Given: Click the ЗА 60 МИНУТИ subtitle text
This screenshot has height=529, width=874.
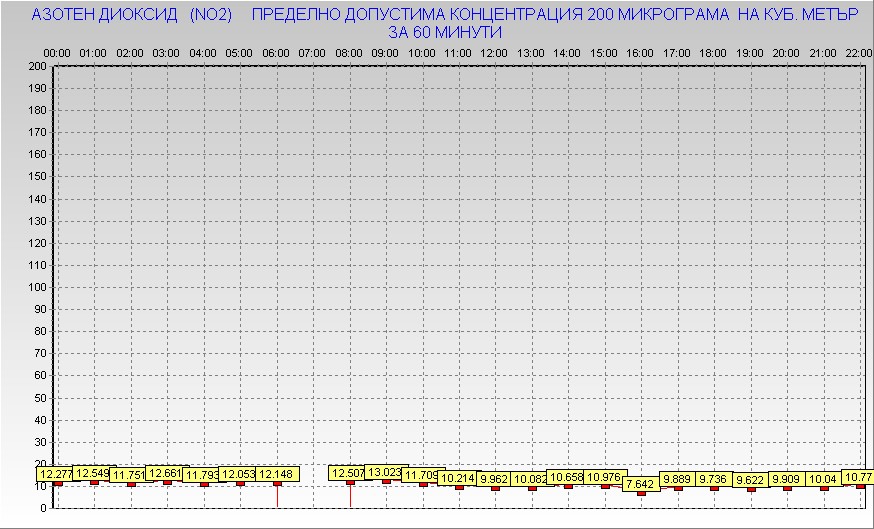Looking at the screenshot, I should point(444,32).
